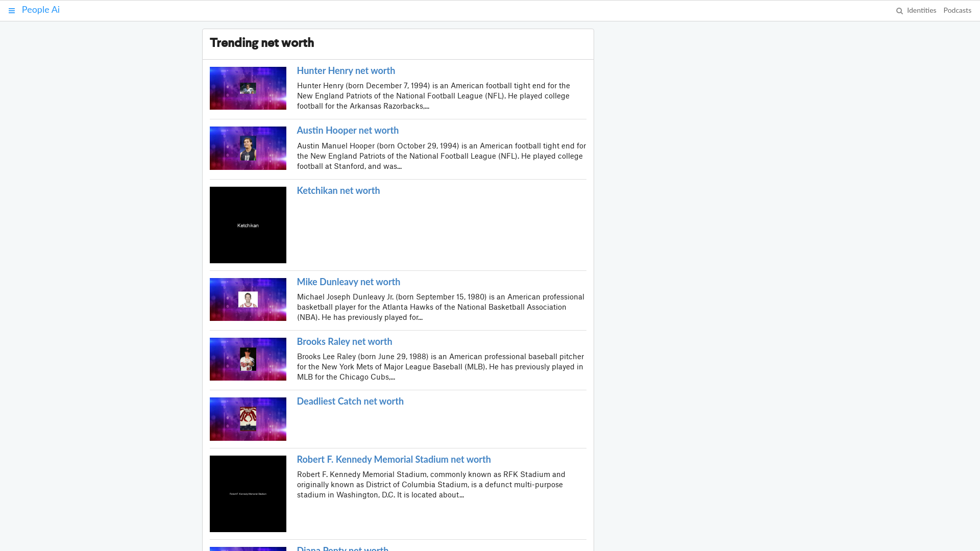This screenshot has width=980, height=551.
Task: Open the Identities menu item
Action: (921, 10)
